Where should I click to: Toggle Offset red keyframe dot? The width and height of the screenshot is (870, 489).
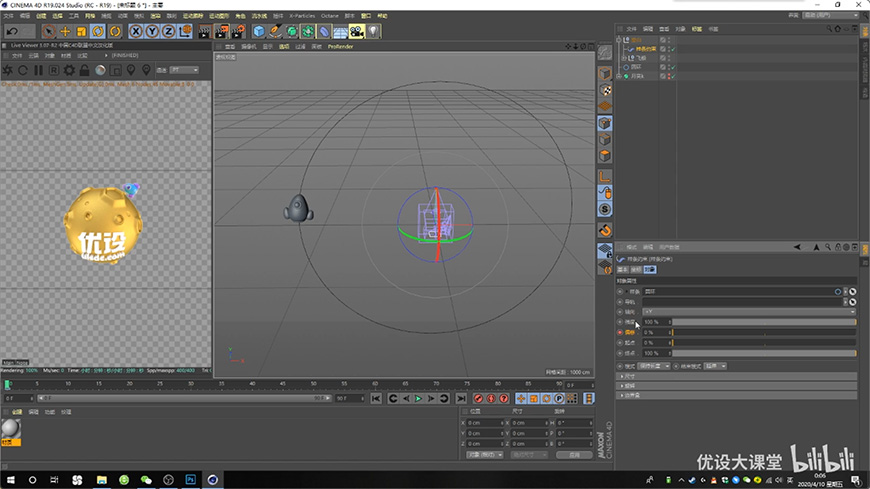tap(620, 332)
